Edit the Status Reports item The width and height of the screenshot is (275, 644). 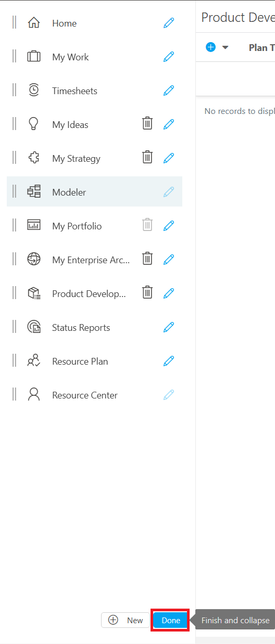[x=168, y=327]
